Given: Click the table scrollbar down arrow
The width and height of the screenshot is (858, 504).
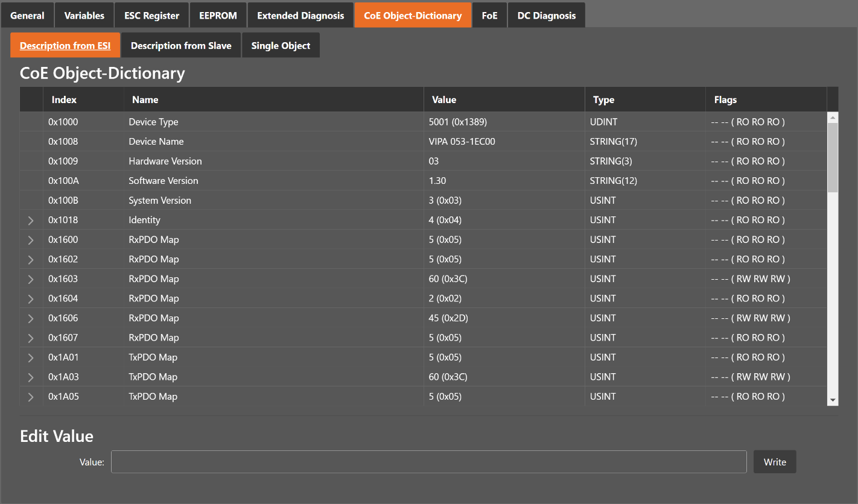Looking at the screenshot, I should (x=833, y=400).
